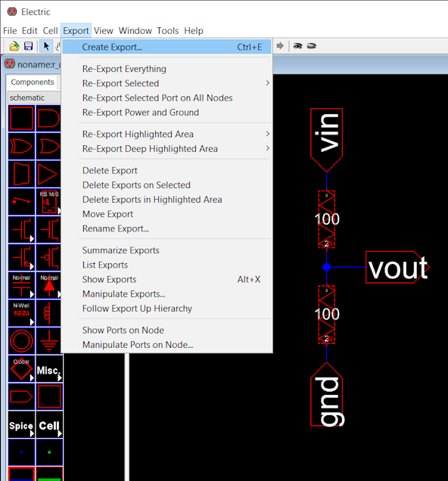Open the Tools menu
Image resolution: width=448 pixels, height=481 pixels.
coord(167,31)
